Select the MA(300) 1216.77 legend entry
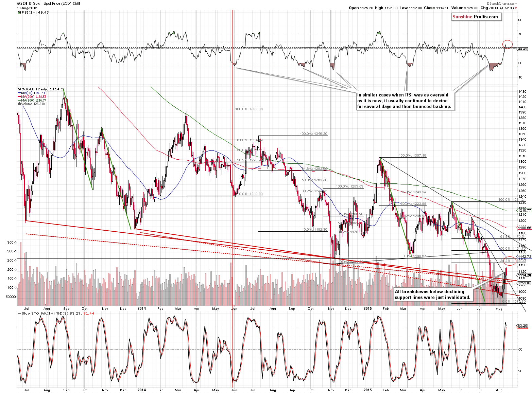This screenshot has height=393, width=532. tap(32, 101)
